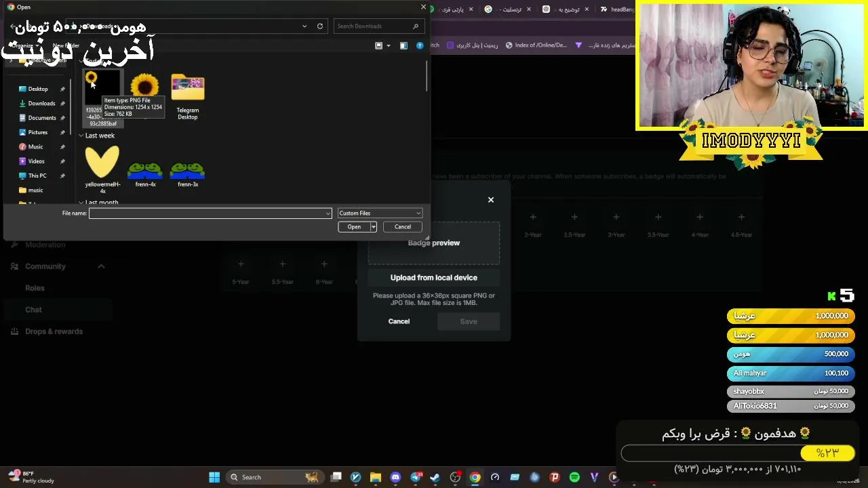Open Task View from the taskbar
The height and width of the screenshot is (488, 868).
pyautogui.click(x=336, y=477)
